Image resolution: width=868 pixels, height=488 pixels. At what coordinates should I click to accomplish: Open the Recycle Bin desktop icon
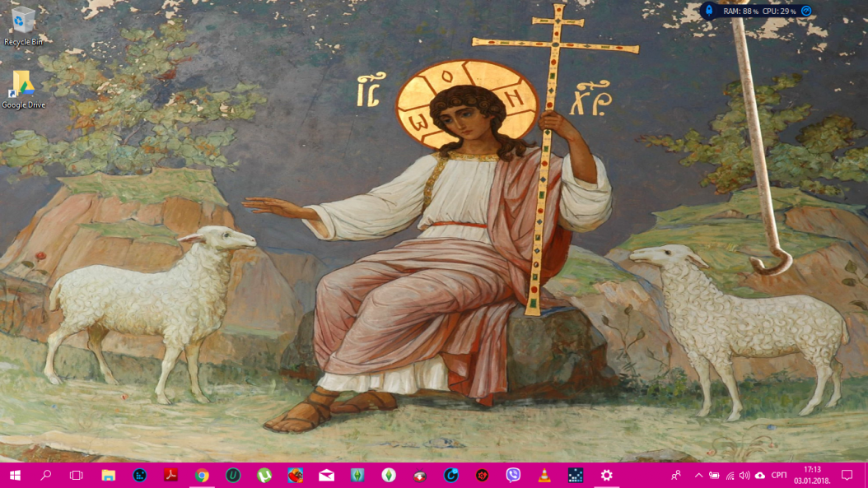[23, 26]
